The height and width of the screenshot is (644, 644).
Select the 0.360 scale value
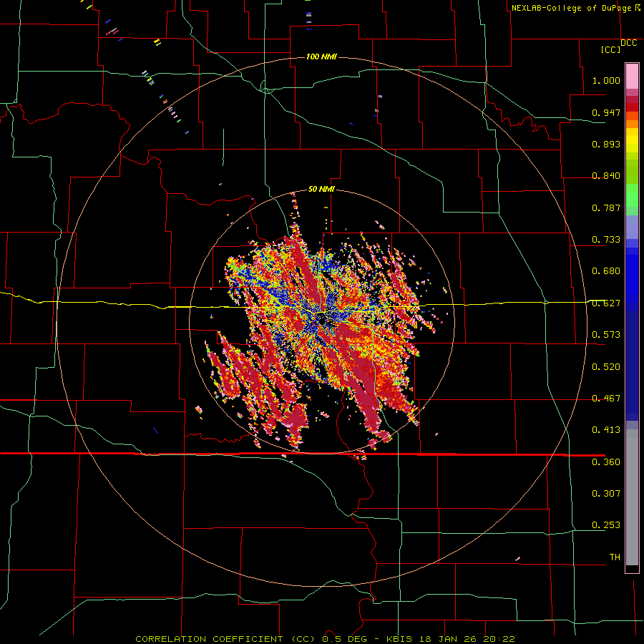(606, 462)
